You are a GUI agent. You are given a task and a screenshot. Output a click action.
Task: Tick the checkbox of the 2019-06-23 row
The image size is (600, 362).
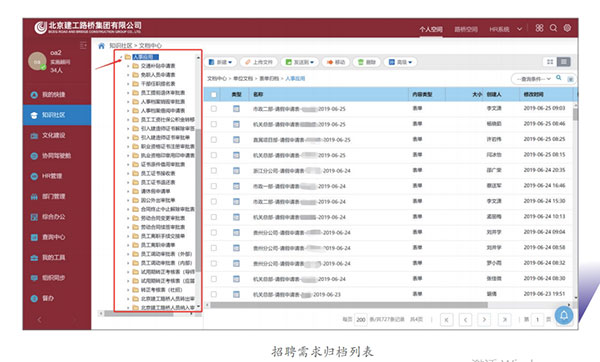coord(214,294)
